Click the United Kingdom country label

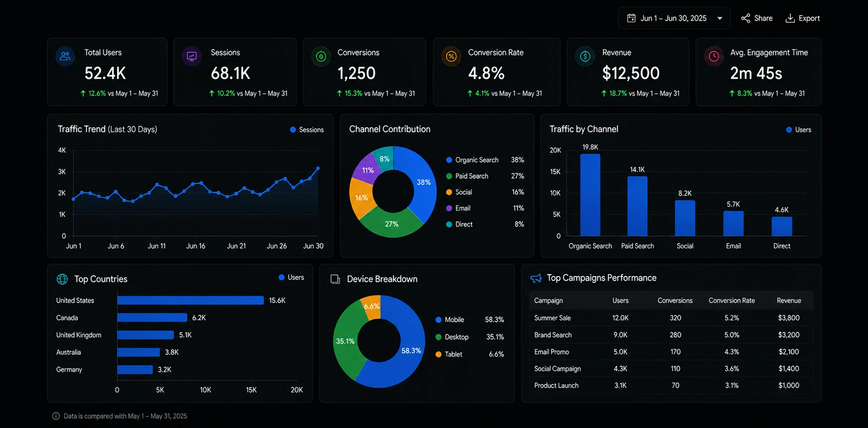coord(78,335)
